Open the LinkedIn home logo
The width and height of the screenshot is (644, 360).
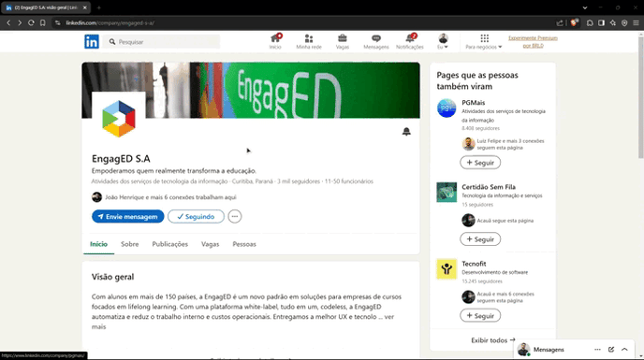point(92,41)
